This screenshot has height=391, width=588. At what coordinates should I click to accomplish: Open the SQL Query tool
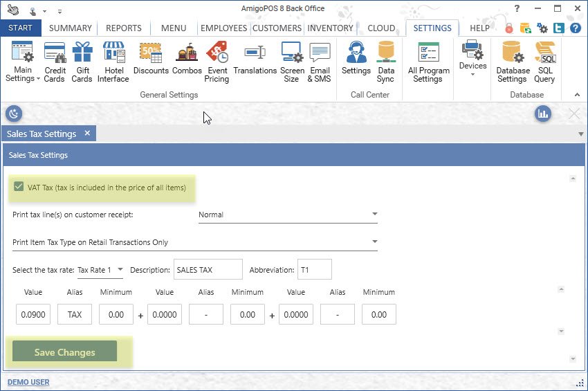point(544,62)
